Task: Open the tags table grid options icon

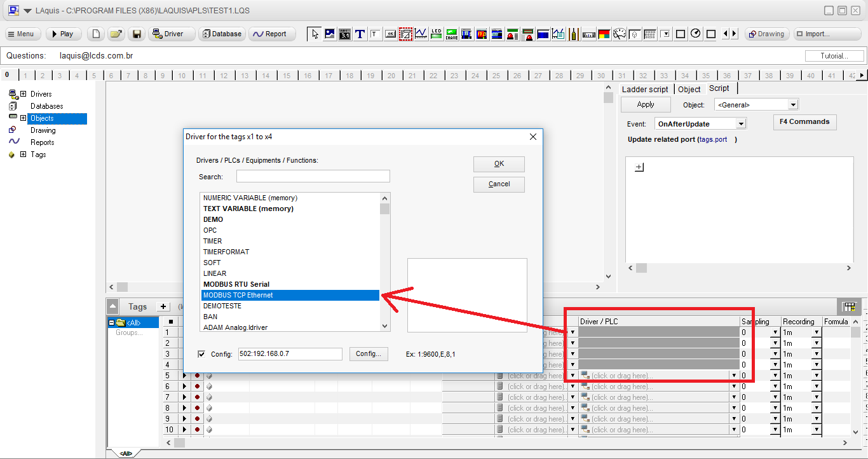Action: (x=849, y=306)
